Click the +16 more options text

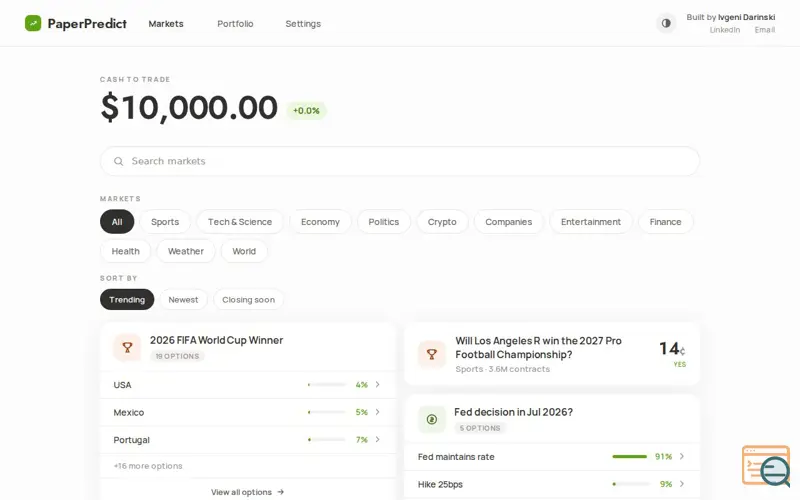pos(148,466)
